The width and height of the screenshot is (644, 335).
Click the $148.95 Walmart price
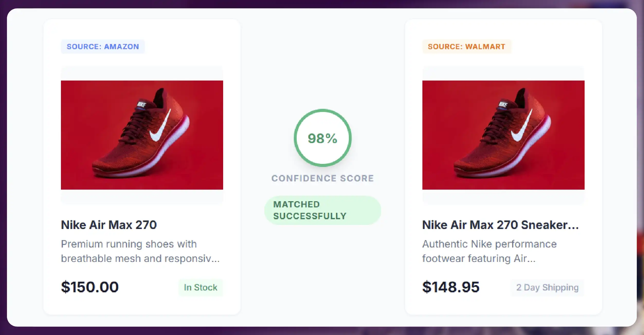(x=451, y=287)
